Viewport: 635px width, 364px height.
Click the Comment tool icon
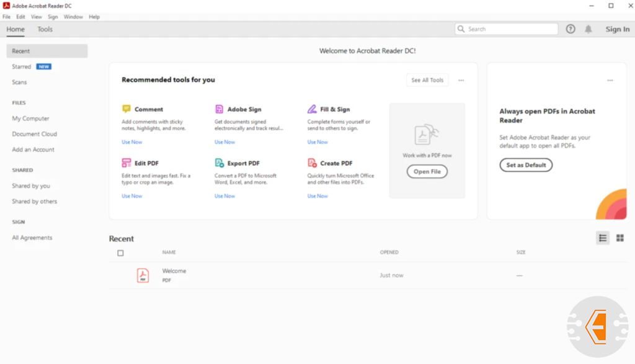point(127,109)
